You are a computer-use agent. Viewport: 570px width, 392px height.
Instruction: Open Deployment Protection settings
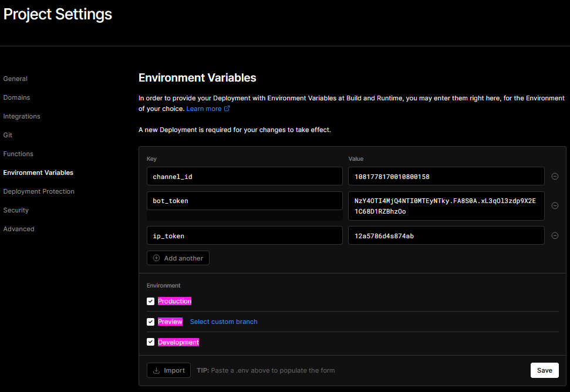(x=39, y=191)
